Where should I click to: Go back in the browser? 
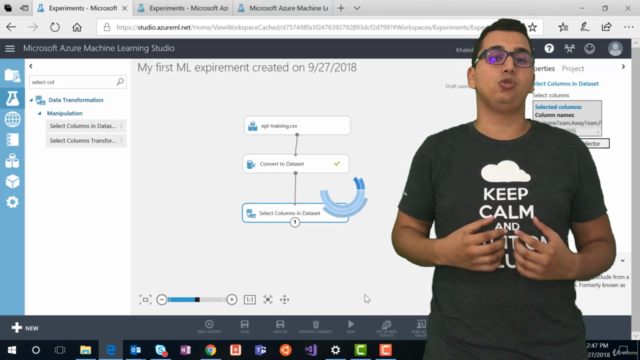[11, 27]
